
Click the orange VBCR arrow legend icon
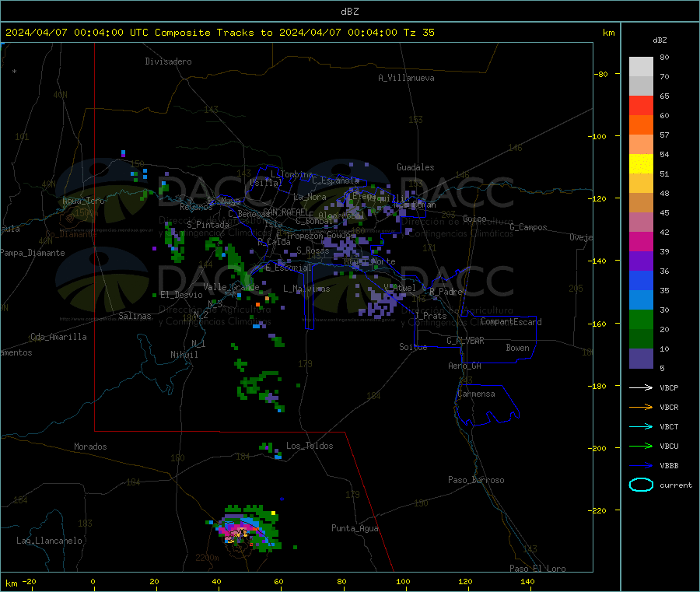641,407
